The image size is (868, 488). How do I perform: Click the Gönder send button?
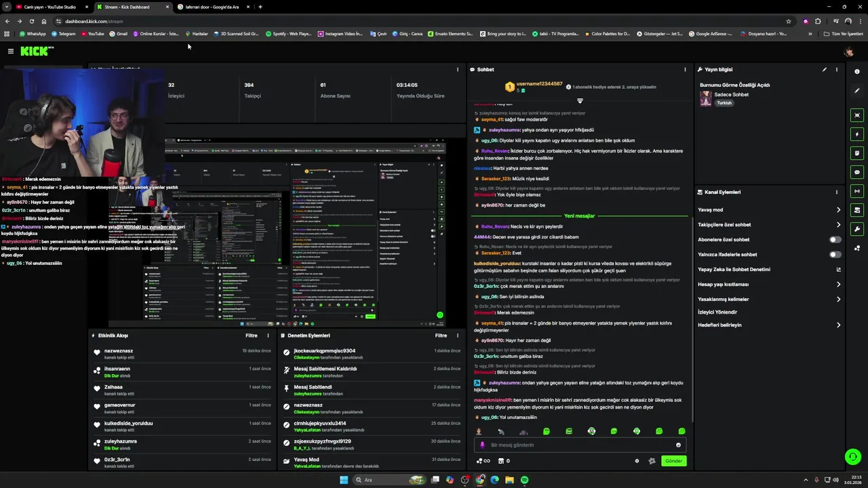(673, 461)
